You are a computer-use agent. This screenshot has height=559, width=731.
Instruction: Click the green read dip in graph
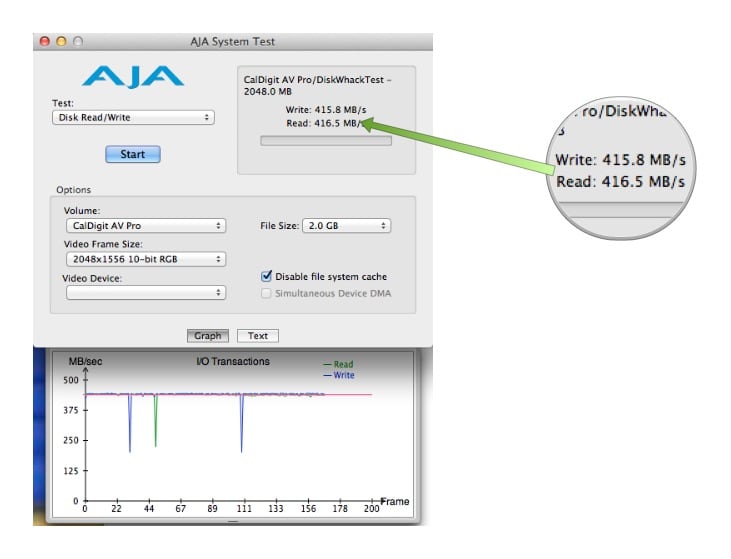tap(156, 420)
